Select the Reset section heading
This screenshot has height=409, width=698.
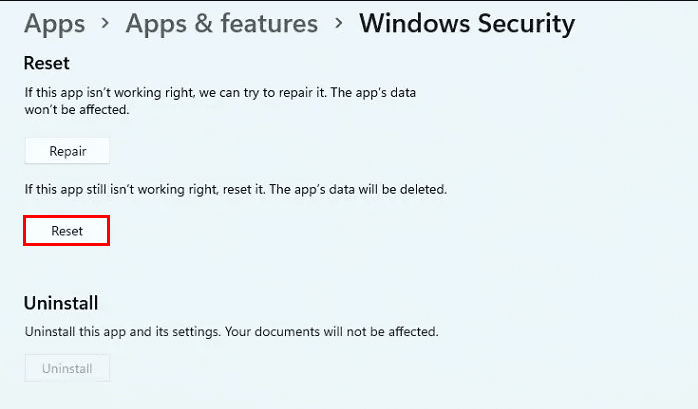coord(46,63)
